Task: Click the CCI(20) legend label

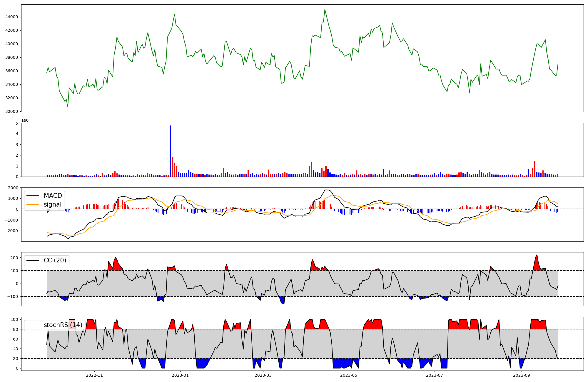Action: [x=55, y=260]
